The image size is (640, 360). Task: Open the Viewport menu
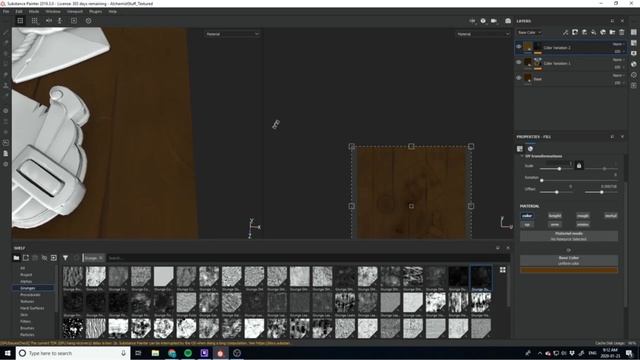pyautogui.click(x=75, y=11)
